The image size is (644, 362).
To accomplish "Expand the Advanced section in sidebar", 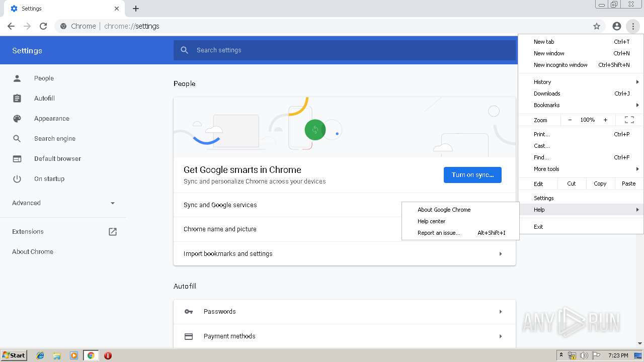I will coord(113,203).
